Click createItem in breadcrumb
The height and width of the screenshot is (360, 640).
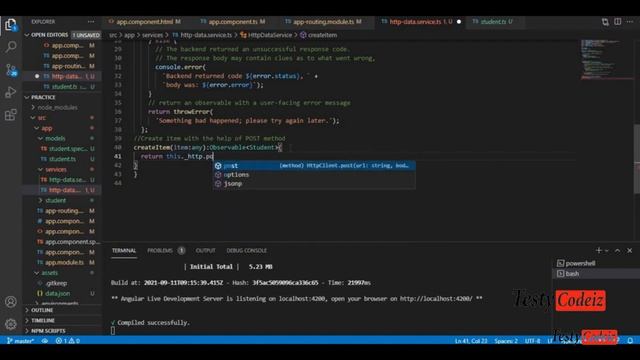click(x=322, y=35)
